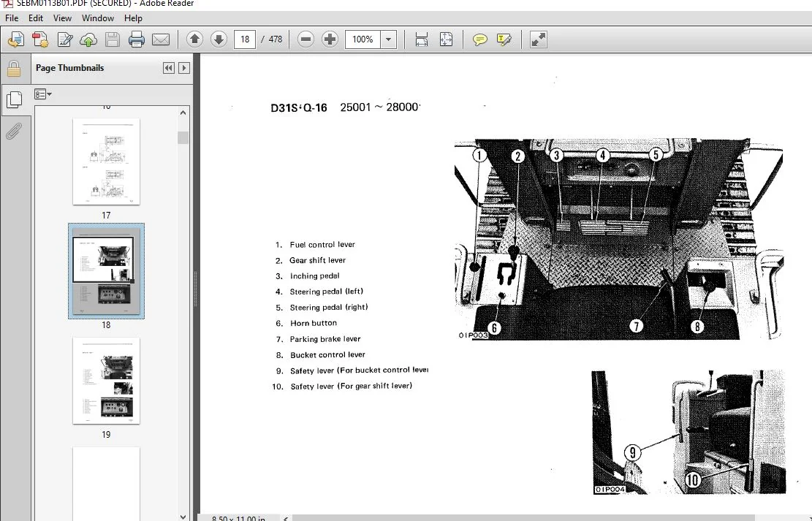Click the security lock panel icon
This screenshot has width=812, height=521.
tap(14, 69)
